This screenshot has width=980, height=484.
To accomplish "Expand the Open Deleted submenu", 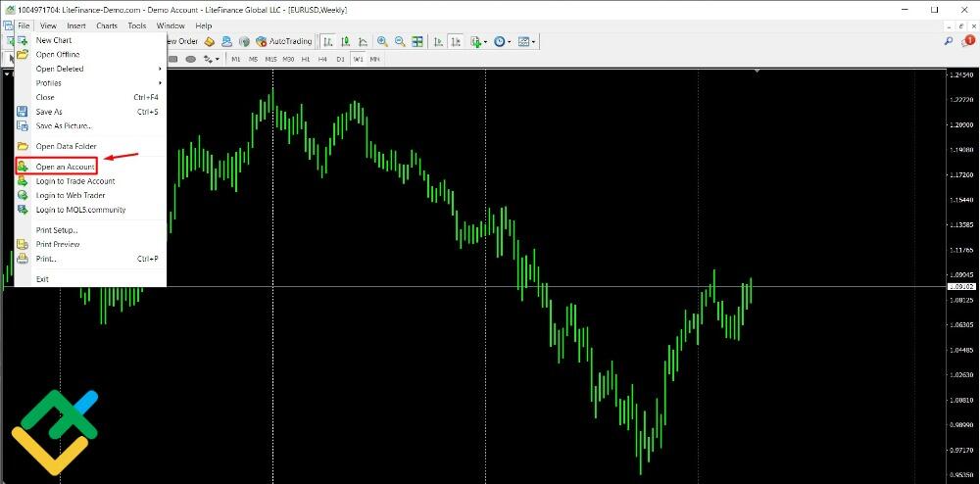I will click(90, 69).
